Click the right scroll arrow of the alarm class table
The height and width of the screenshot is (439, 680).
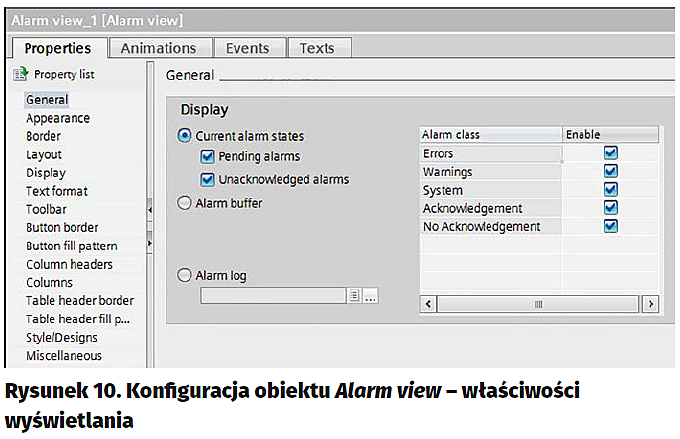[650, 303]
